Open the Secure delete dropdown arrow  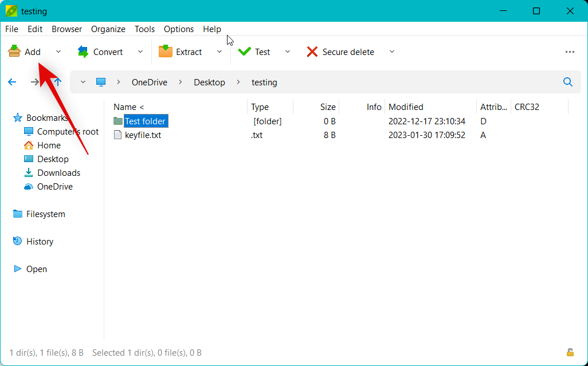point(392,52)
